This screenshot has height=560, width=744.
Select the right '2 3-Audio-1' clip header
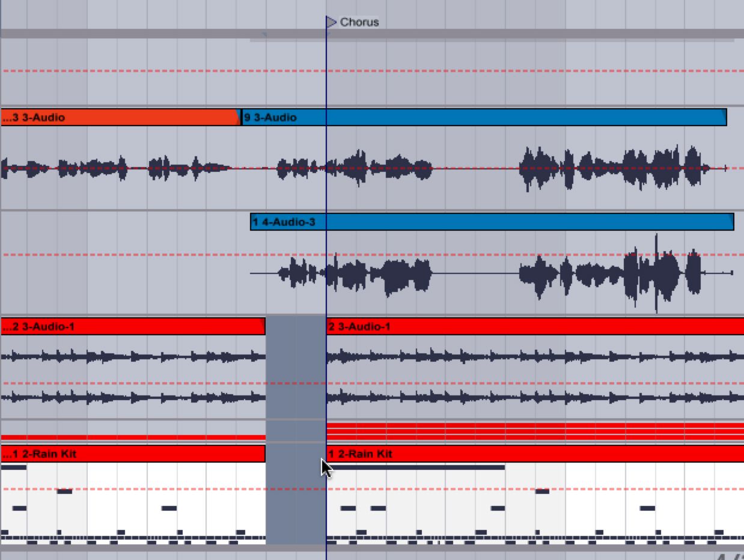click(535, 326)
